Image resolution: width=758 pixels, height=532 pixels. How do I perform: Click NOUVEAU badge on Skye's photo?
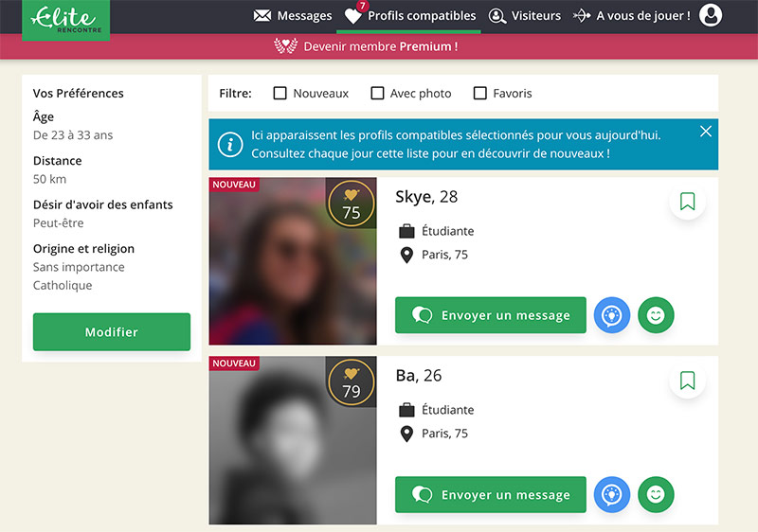(234, 185)
